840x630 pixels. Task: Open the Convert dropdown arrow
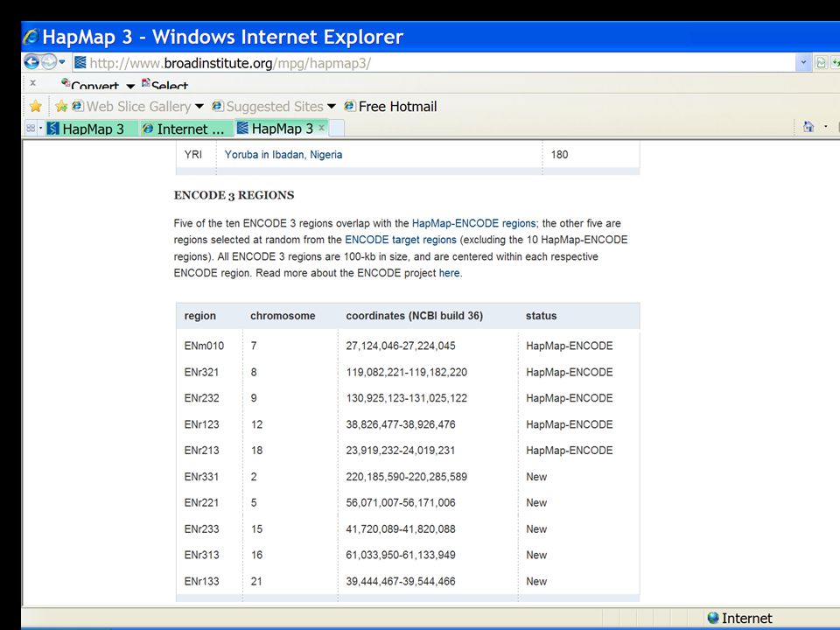[x=130, y=86]
